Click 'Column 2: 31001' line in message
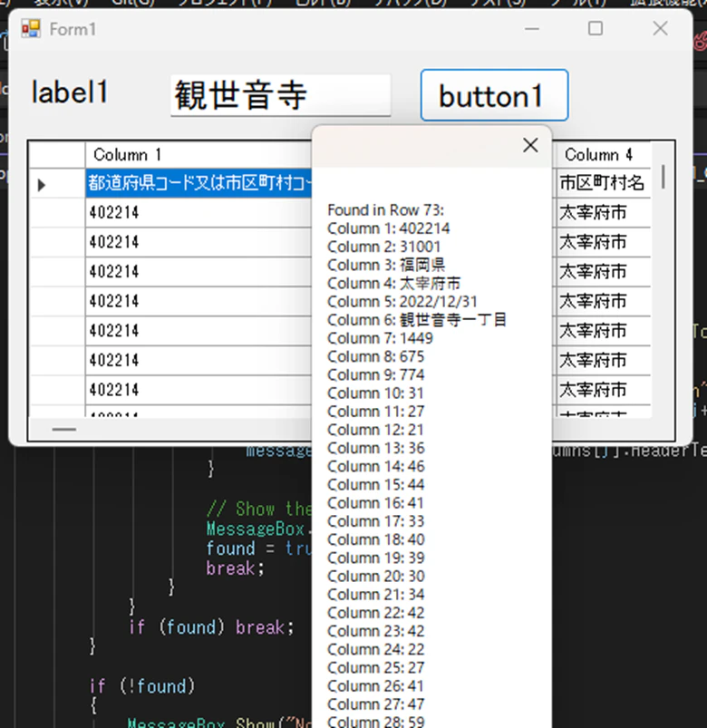Viewport: 707px width, 728px height. point(384,247)
